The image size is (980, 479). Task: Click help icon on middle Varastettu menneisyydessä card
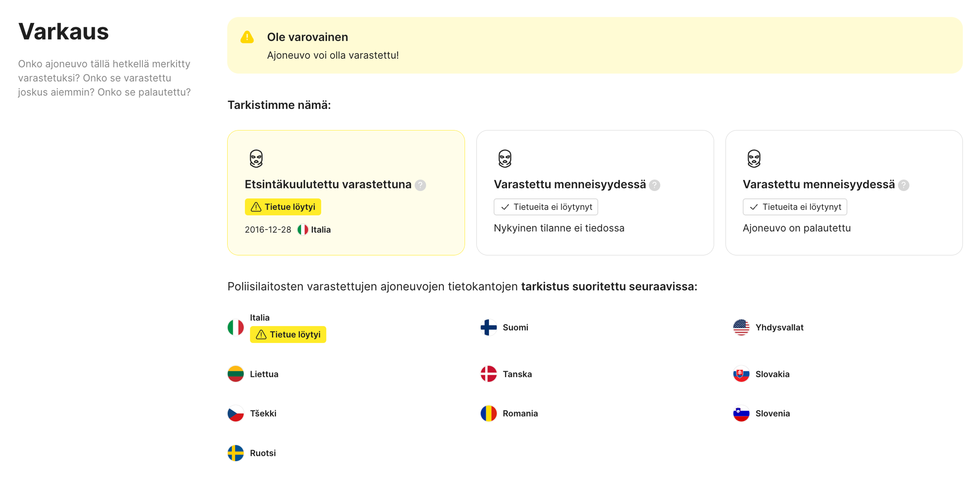tap(654, 185)
